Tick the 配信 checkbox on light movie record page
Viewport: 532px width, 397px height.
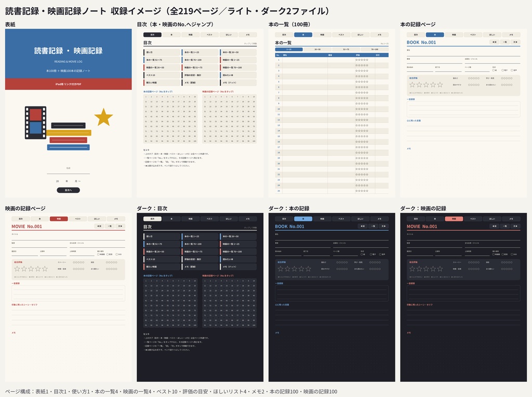click(108, 254)
